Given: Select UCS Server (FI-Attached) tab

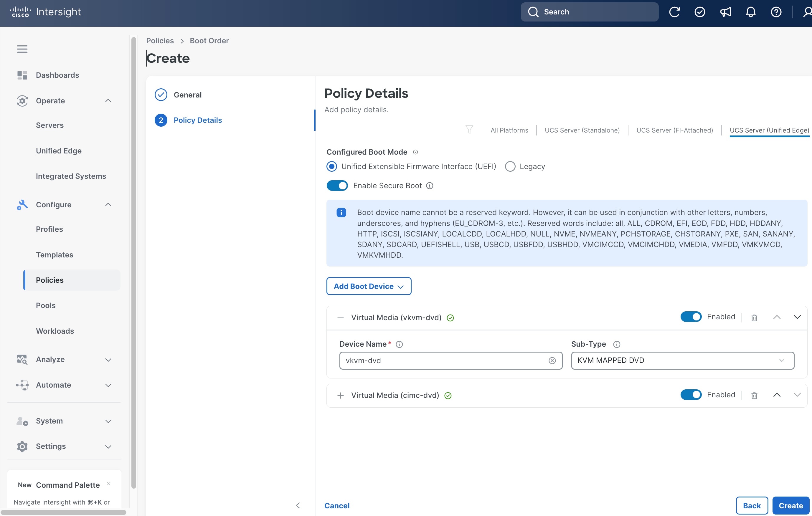Looking at the screenshot, I should [674, 130].
